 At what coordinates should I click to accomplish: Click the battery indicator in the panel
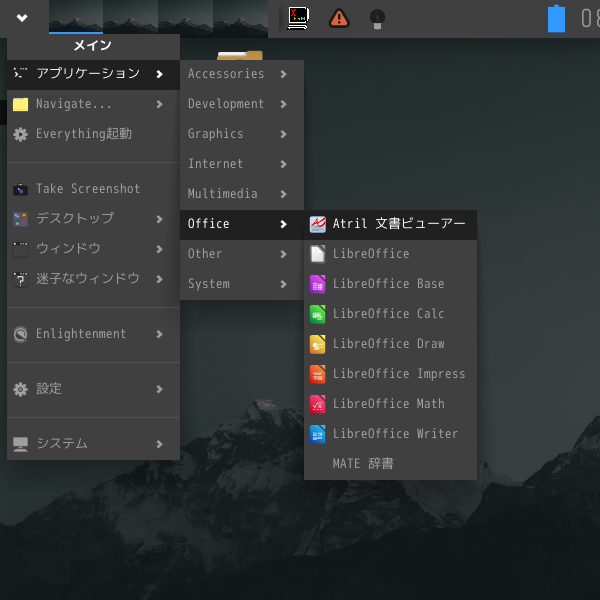tap(556, 18)
